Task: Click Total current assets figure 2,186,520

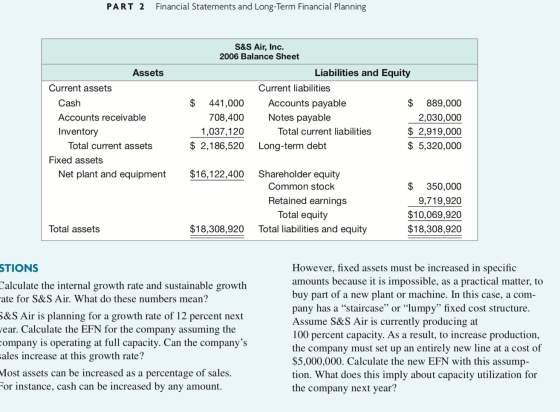Action: pyautogui.click(x=217, y=146)
